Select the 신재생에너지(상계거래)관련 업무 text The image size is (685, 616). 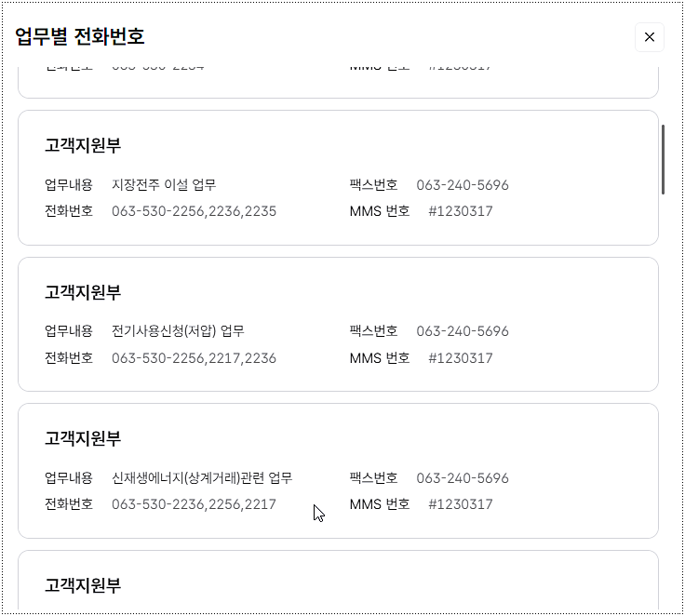tap(202, 478)
